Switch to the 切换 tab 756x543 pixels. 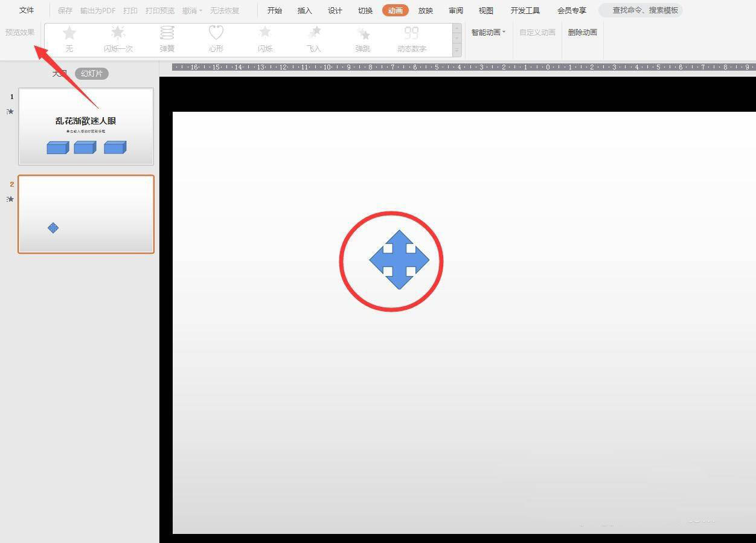click(365, 11)
